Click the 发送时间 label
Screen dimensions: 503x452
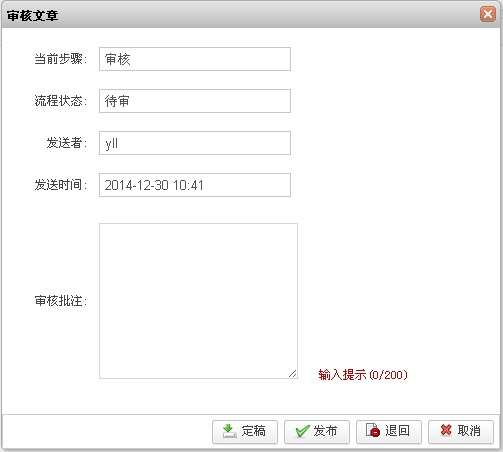[61, 185]
